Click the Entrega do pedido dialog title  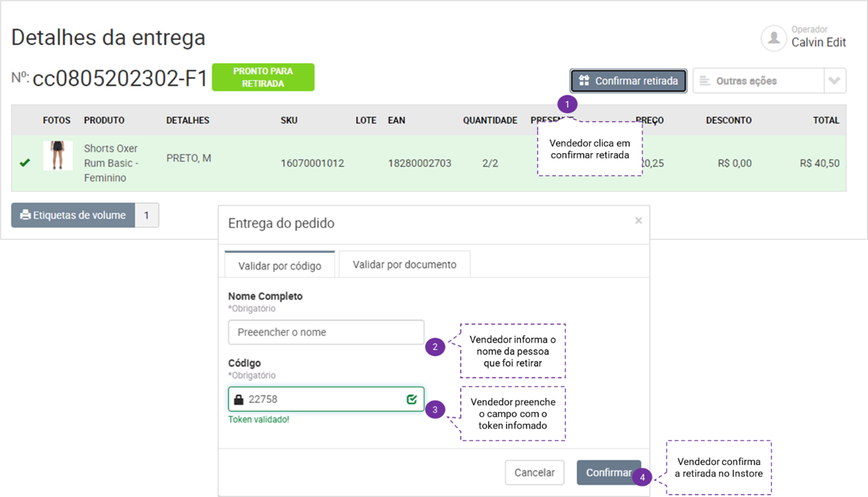click(281, 223)
